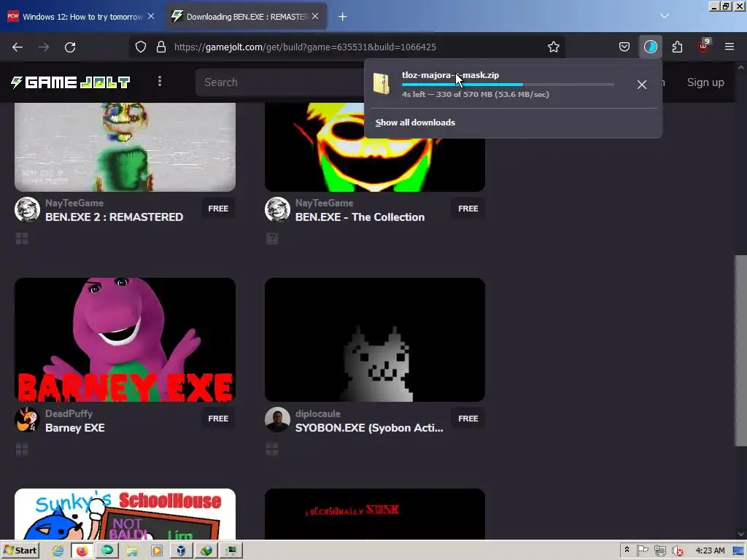
Task: Close the Downloading BEN.EXE tab
Action: (x=315, y=16)
